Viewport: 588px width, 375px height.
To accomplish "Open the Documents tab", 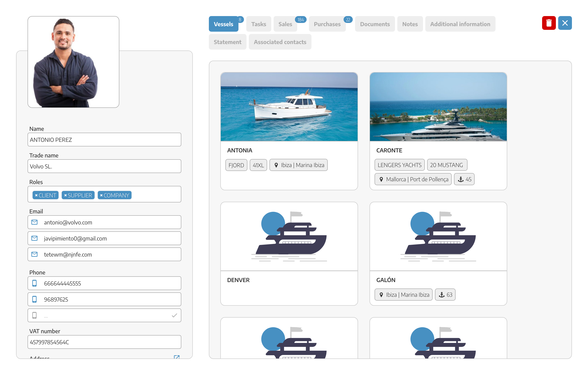I will pyautogui.click(x=375, y=24).
